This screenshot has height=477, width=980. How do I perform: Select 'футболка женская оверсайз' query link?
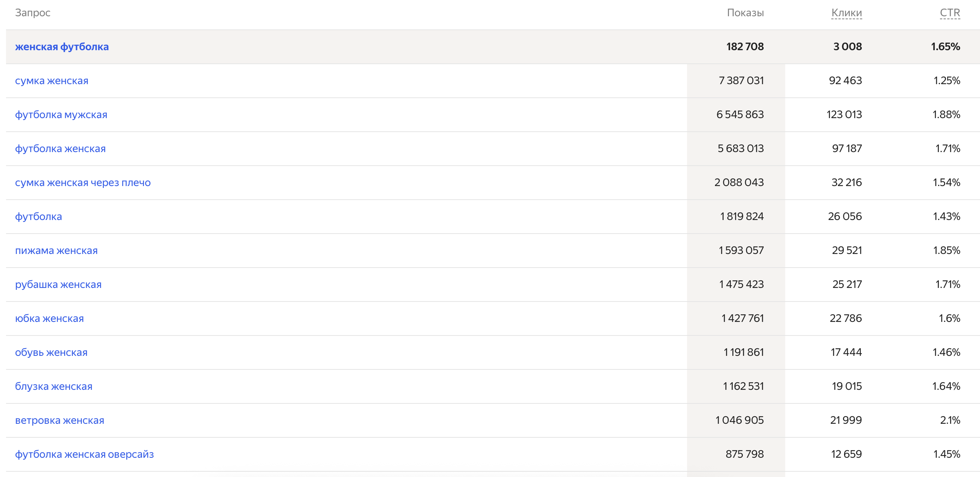[84, 455]
